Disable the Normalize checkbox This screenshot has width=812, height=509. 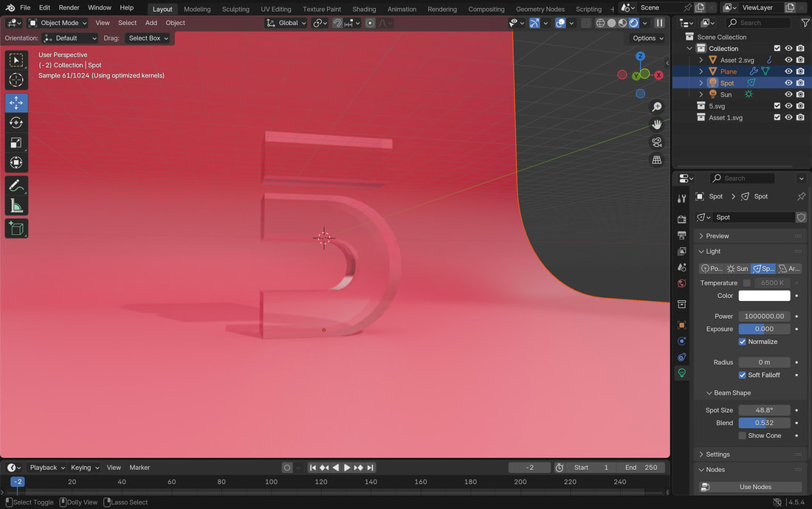pyautogui.click(x=743, y=342)
